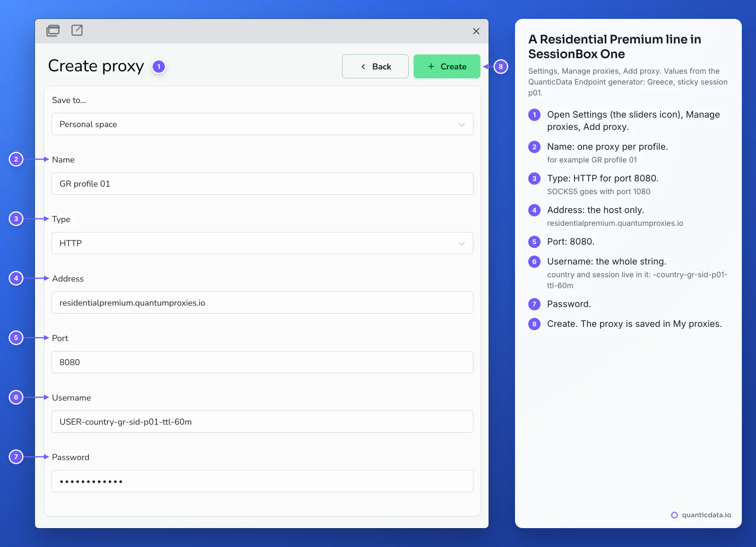Click the chevron arrow of the HTTP dropdown
The height and width of the screenshot is (547, 756).
(462, 244)
